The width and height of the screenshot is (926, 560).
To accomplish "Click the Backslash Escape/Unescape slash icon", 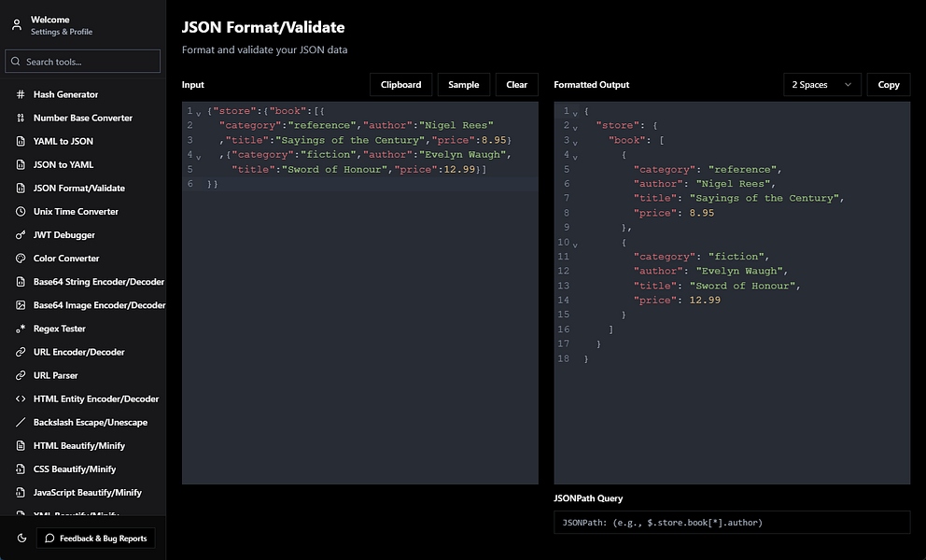I will click(21, 423).
